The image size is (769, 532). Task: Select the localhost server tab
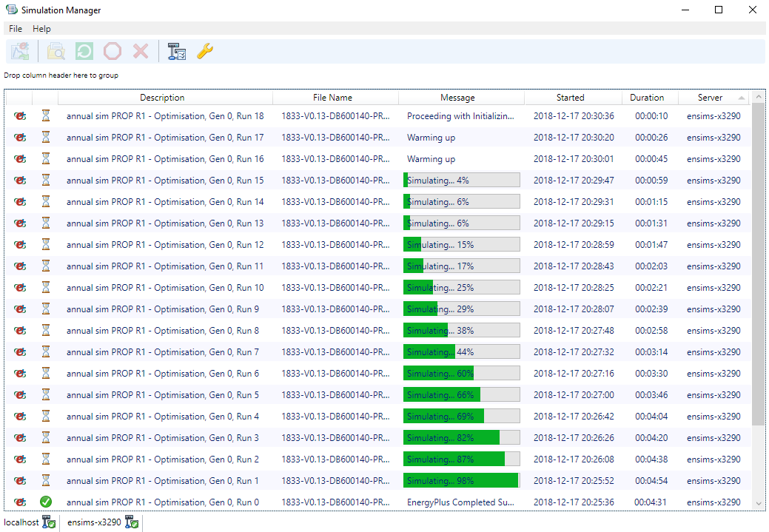[30, 522]
